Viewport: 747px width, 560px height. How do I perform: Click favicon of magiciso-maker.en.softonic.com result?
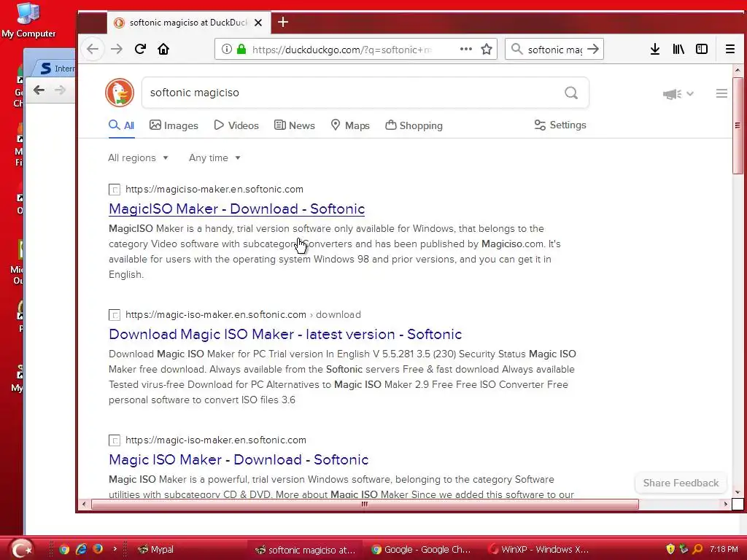tap(115, 190)
